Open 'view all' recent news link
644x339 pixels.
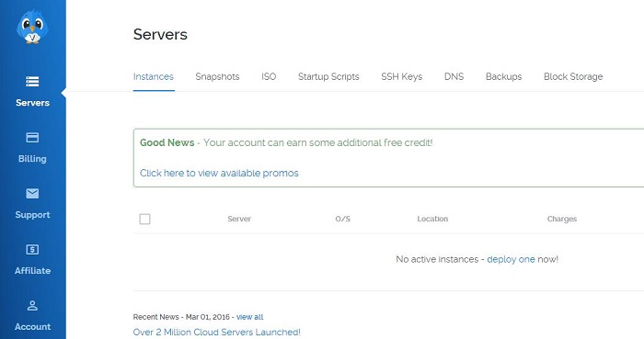[x=249, y=317]
